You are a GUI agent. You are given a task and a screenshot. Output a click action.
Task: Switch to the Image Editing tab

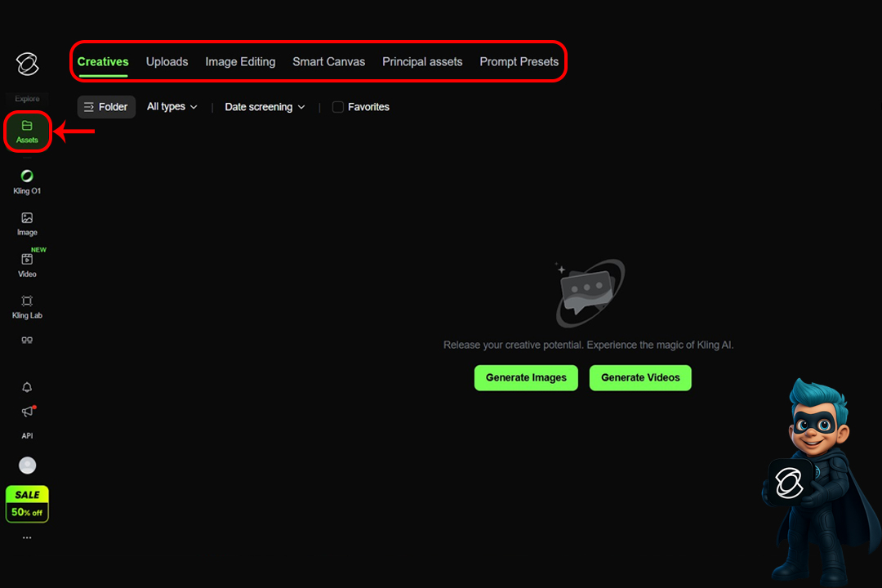240,62
